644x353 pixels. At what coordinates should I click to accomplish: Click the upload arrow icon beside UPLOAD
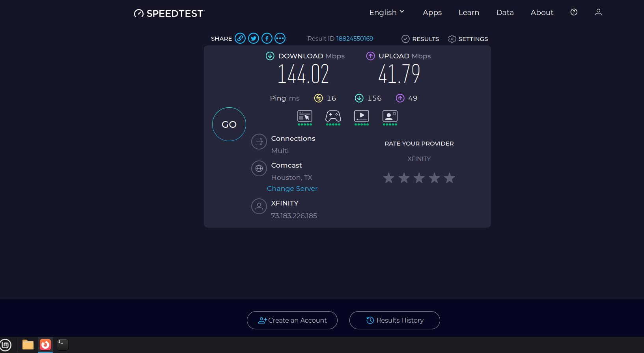370,56
